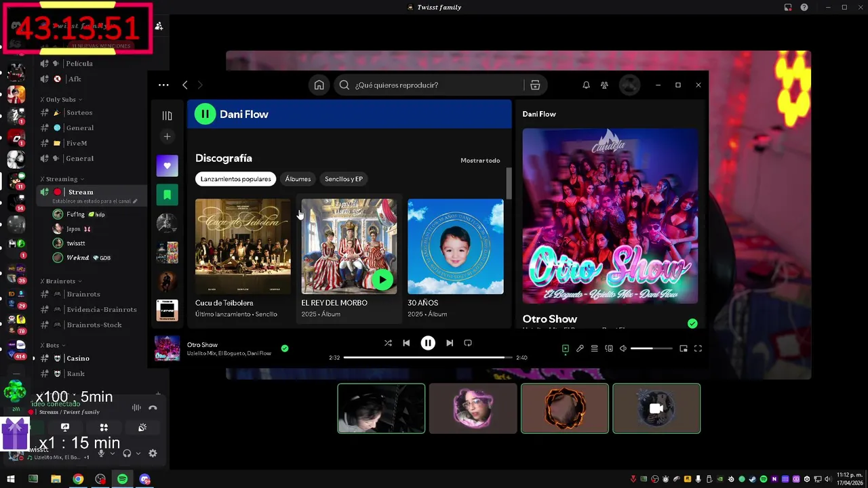Toggle repeat in Spotify
This screenshot has height=488, width=868.
(x=468, y=343)
